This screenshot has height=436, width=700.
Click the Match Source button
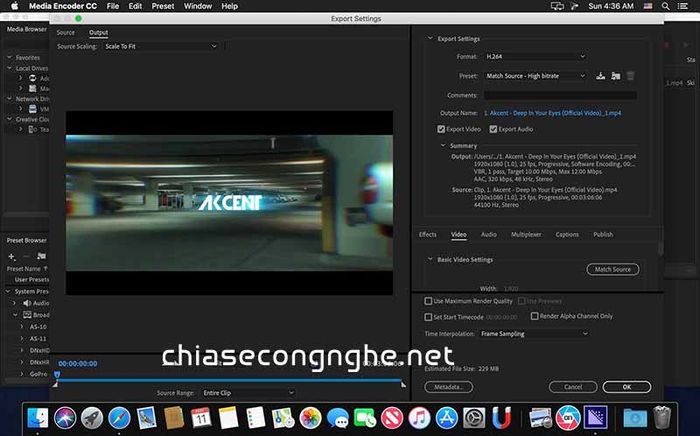(612, 270)
